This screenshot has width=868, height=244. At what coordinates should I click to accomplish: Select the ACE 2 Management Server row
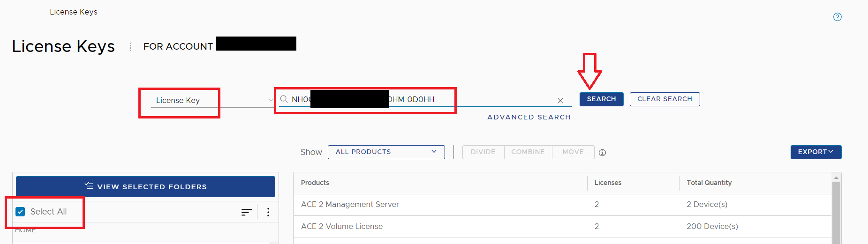(562, 205)
